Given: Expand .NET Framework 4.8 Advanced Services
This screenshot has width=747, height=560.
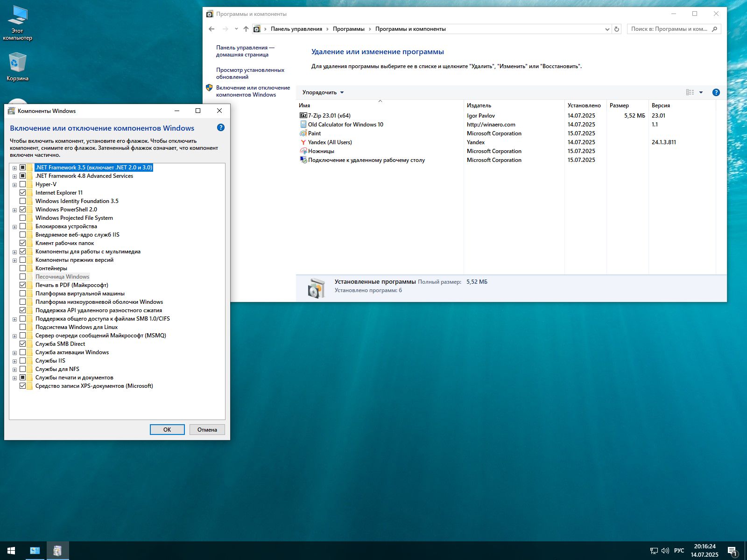Looking at the screenshot, I should click(14, 176).
